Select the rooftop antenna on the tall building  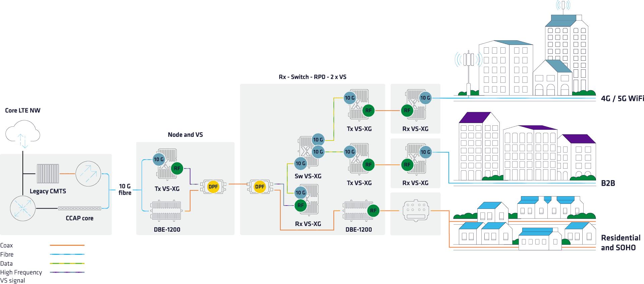tap(563, 7)
